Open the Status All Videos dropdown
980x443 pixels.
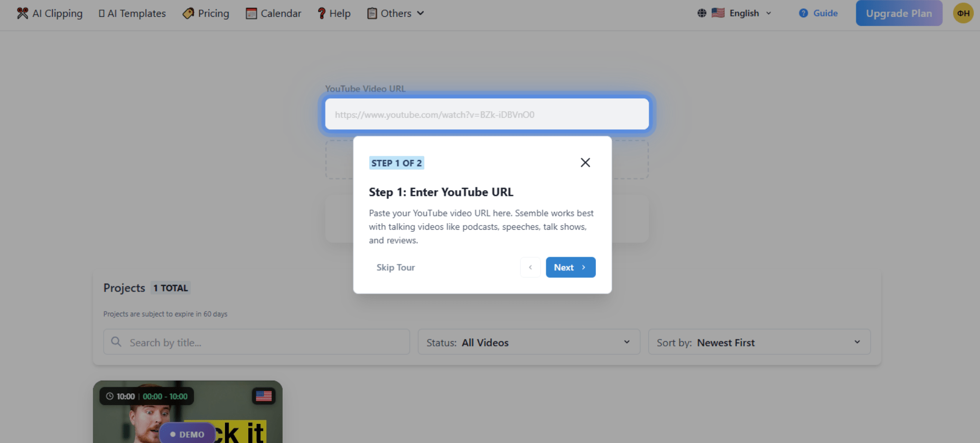529,342
